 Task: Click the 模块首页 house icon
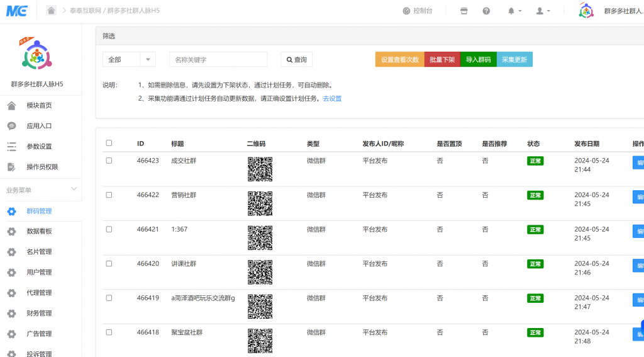(11, 106)
